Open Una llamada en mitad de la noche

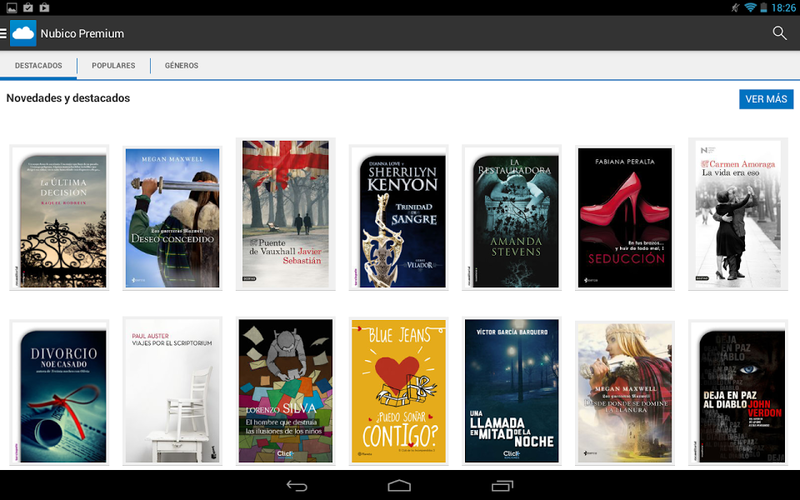pos(512,391)
